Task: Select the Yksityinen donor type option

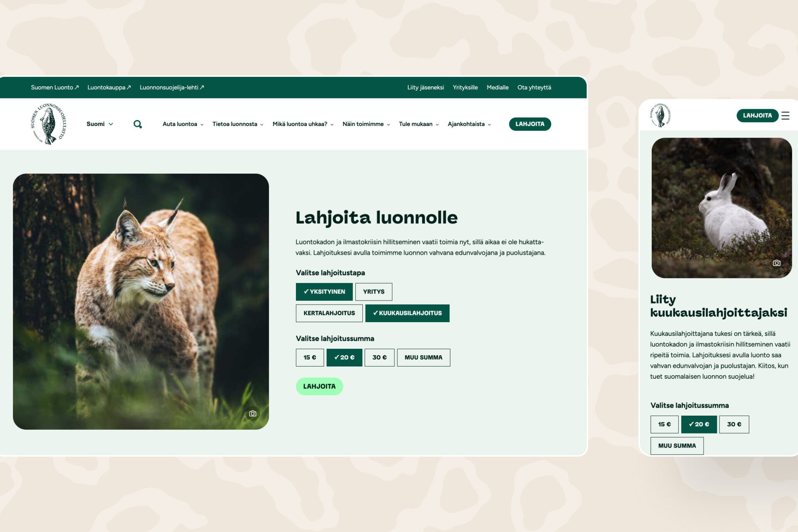Action: (x=324, y=292)
